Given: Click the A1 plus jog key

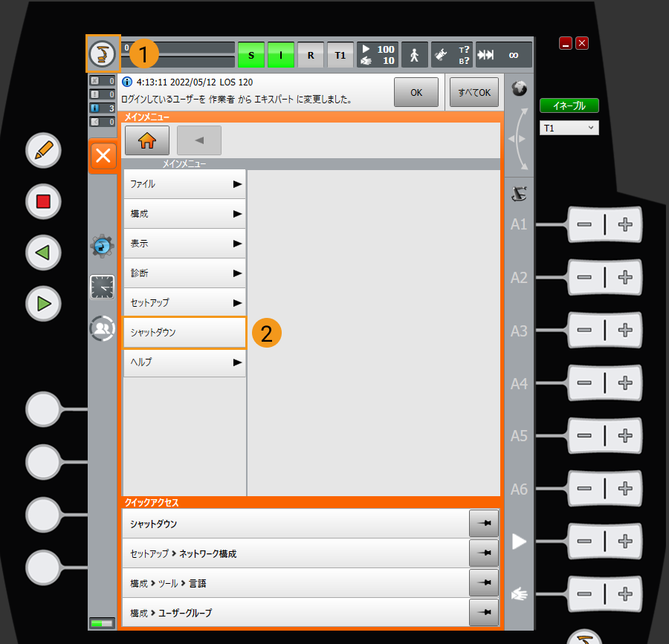Looking at the screenshot, I should click(624, 224).
